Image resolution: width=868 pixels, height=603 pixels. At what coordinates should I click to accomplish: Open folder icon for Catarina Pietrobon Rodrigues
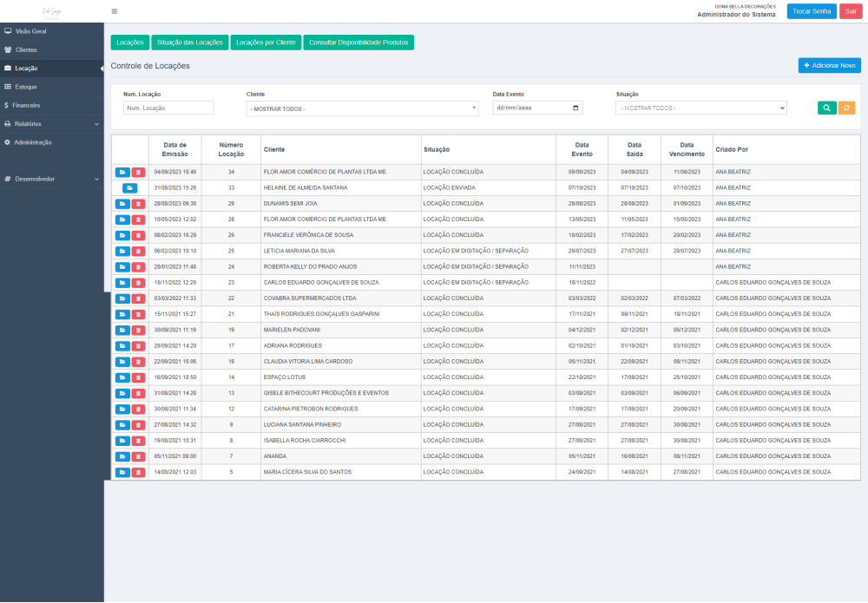pyautogui.click(x=122, y=409)
